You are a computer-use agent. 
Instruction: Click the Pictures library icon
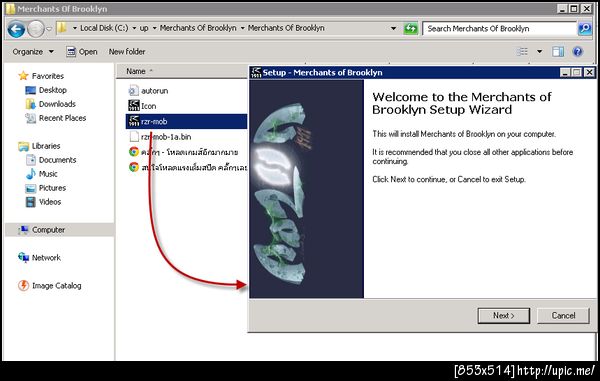coord(30,188)
